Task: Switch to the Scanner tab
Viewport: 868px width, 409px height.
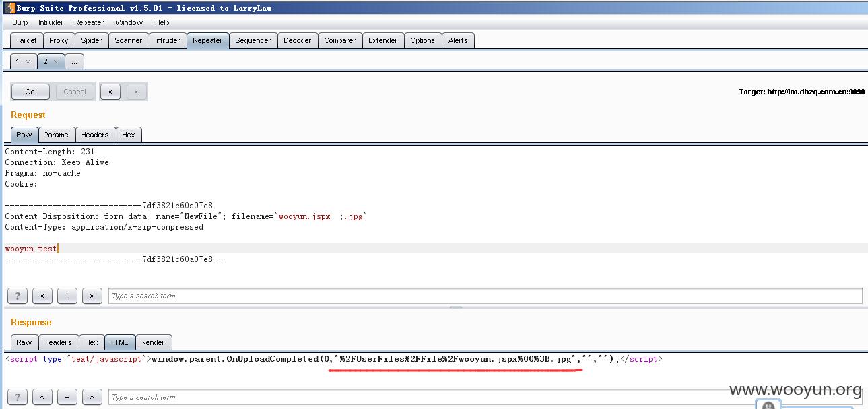Action: [x=128, y=40]
